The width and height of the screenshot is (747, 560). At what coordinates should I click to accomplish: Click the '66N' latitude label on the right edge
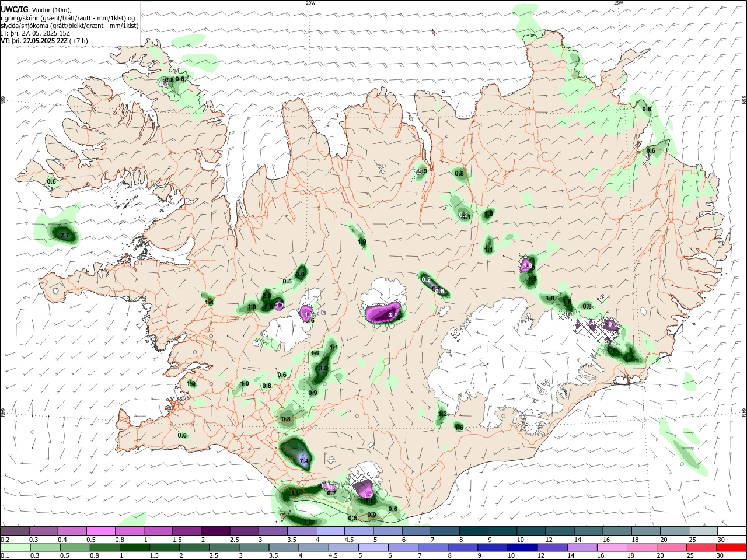tap(743, 100)
